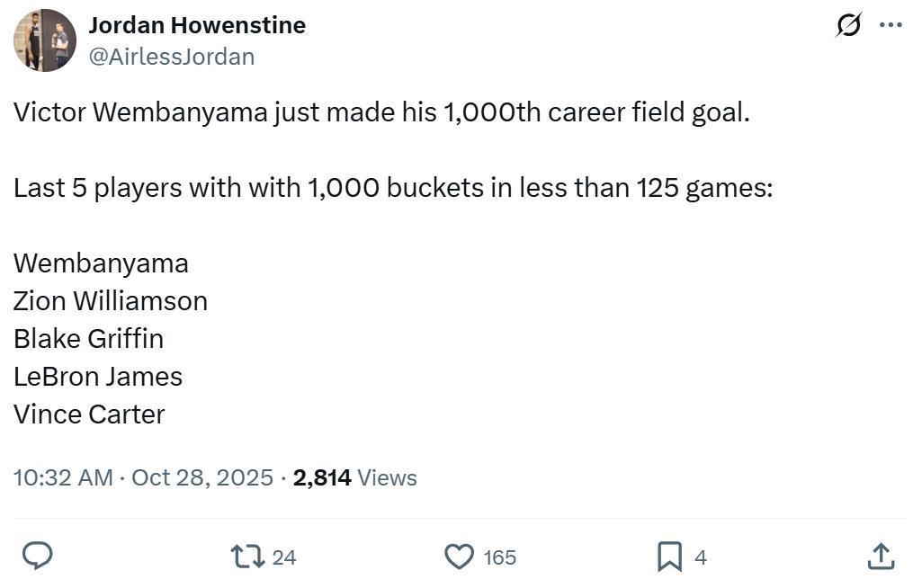Viewport: 913px width, 588px height.
Task: Repost this tweet using the arrows icon
Action: tap(248, 557)
